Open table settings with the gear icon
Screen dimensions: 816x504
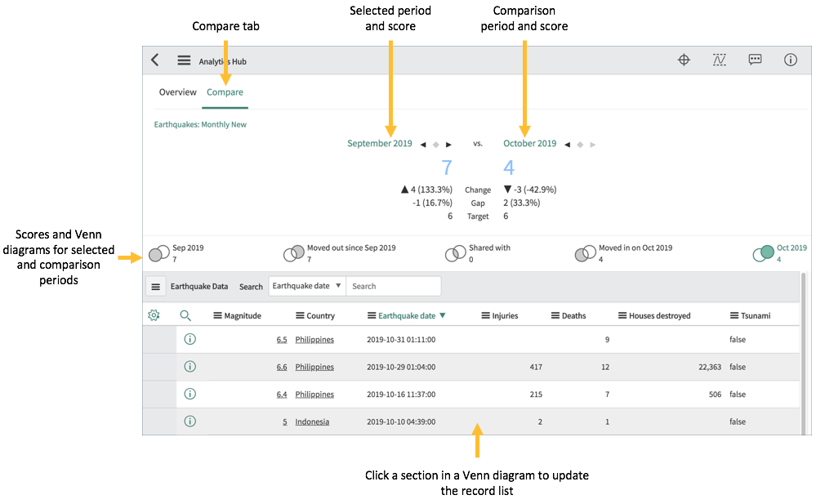(x=154, y=314)
